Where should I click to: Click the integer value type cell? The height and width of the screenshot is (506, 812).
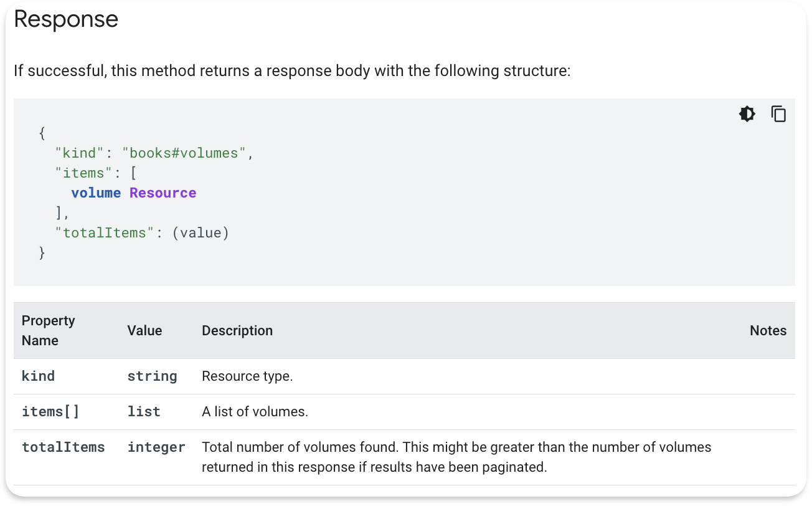156,447
